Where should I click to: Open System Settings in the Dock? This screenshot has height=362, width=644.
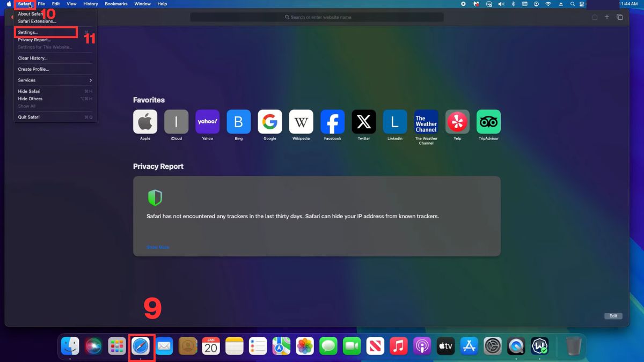click(x=493, y=346)
